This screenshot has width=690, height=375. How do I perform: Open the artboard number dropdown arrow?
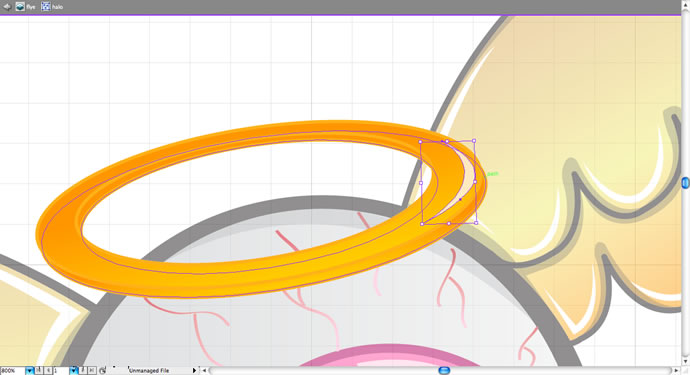pos(73,371)
